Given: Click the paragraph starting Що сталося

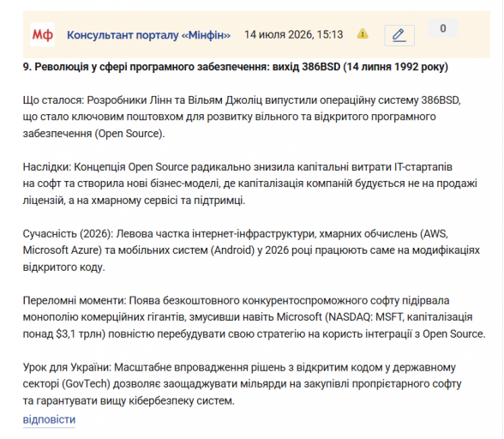Looking at the screenshot, I should [242, 117].
